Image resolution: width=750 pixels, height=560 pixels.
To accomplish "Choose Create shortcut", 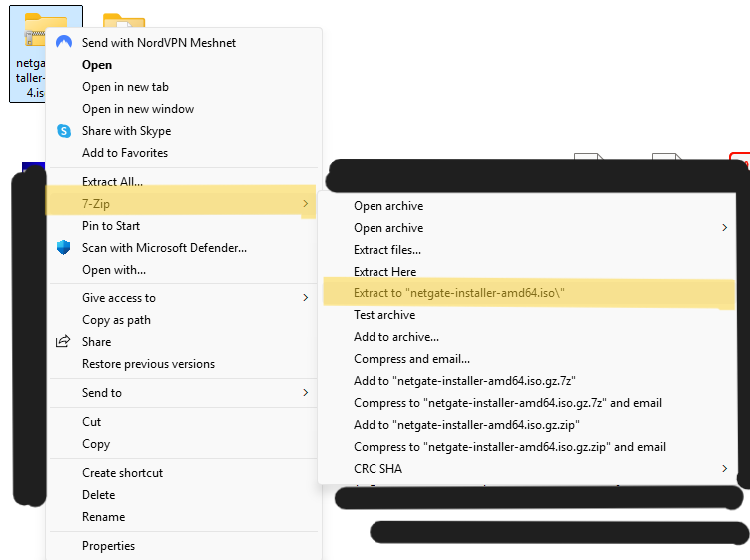I will 184,472.
